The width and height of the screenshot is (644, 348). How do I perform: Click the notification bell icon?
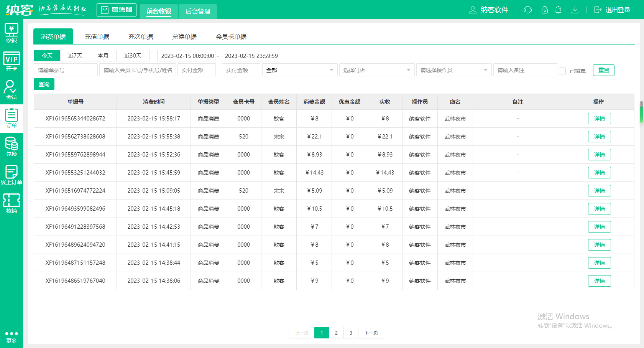point(559,10)
